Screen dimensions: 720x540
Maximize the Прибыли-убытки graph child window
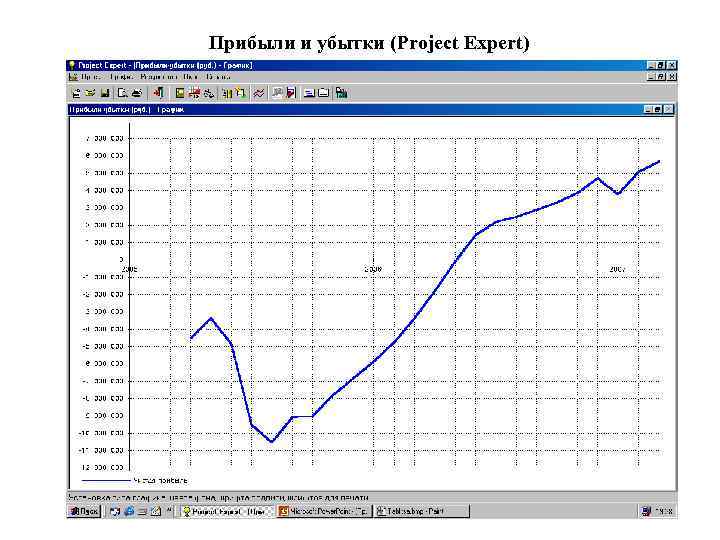[657, 109]
